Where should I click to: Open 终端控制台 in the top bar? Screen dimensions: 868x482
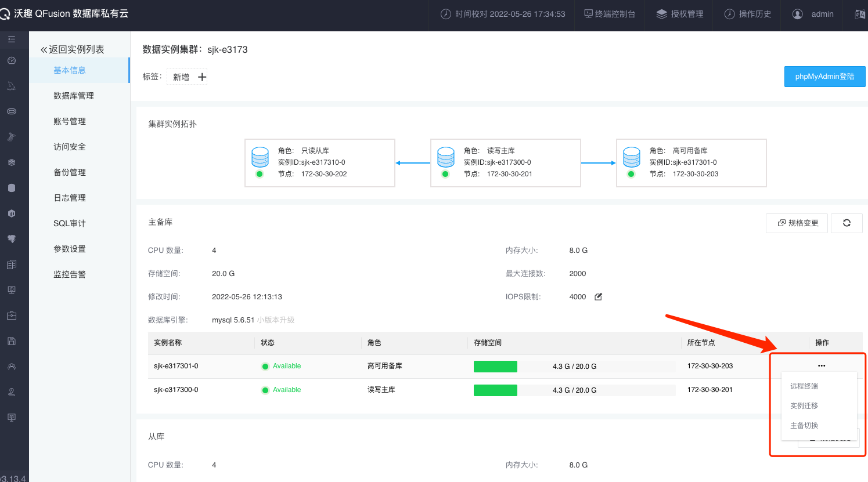click(610, 14)
